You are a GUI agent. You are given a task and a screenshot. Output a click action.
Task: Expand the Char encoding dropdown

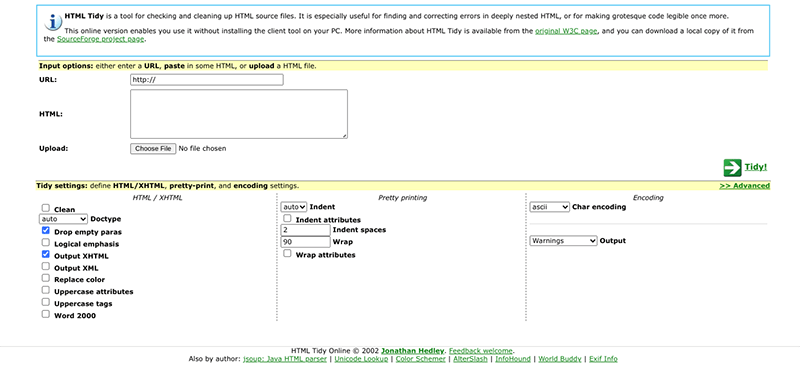[x=549, y=207]
